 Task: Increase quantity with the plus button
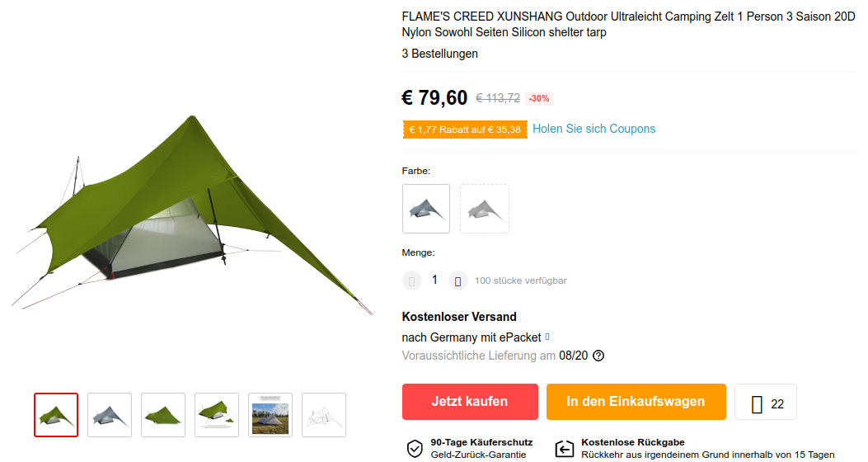click(457, 280)
